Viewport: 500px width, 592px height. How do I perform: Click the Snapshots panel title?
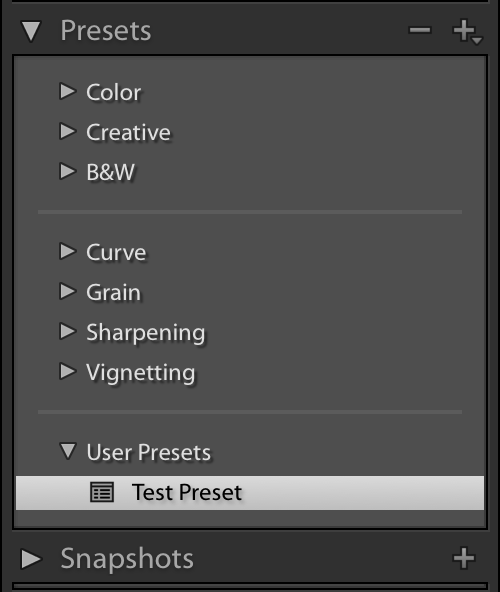(x=127, y=558)
